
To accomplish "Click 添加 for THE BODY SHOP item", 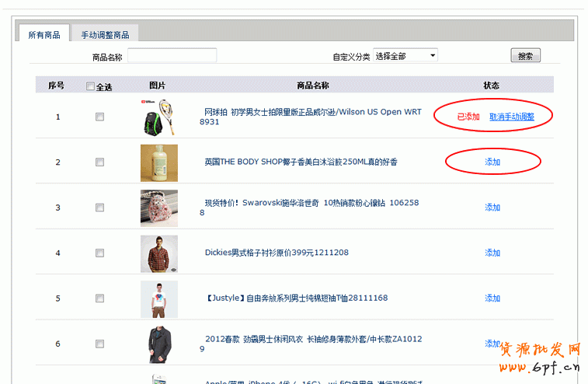I will [x=492, y=162].
